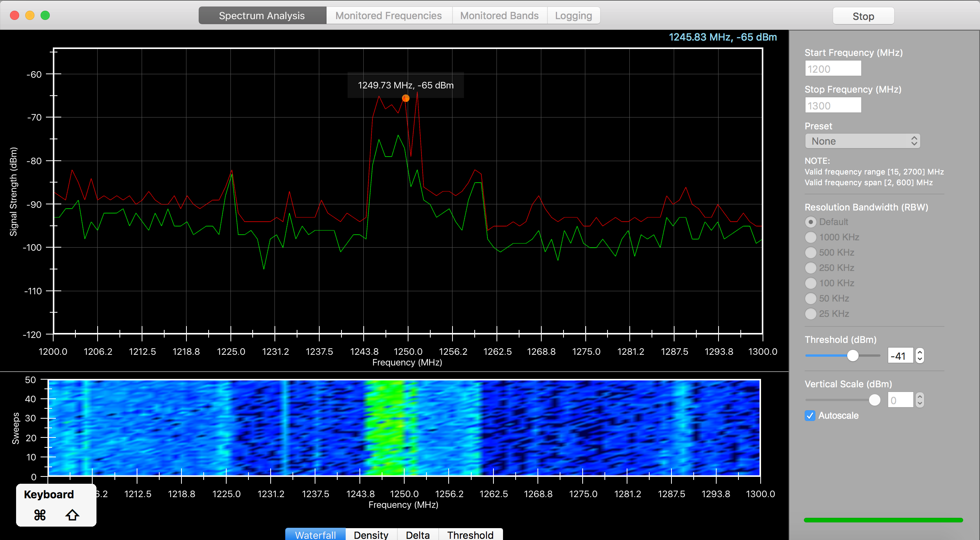The image size is (980, 540).
Task: Open the Logging tab
Action: tap(573, 16)
